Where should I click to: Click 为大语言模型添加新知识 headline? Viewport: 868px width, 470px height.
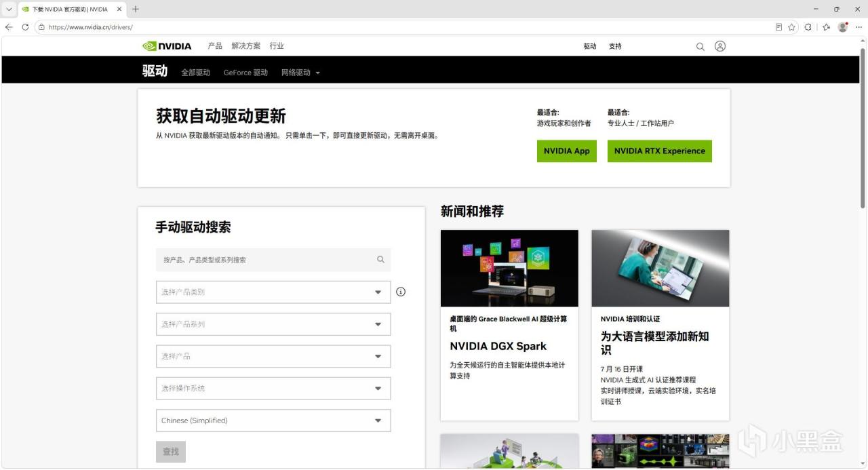point(654,343)
